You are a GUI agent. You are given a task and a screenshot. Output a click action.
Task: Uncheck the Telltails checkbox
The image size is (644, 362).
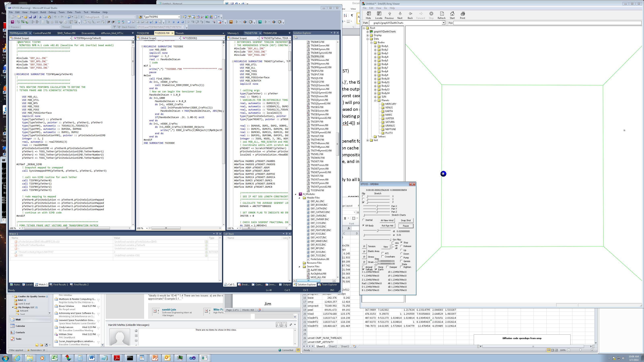[363, 269]
